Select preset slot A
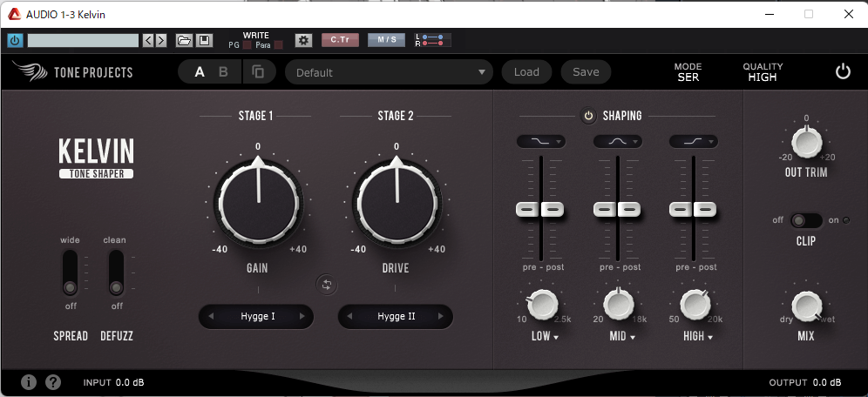 [200, 72]
